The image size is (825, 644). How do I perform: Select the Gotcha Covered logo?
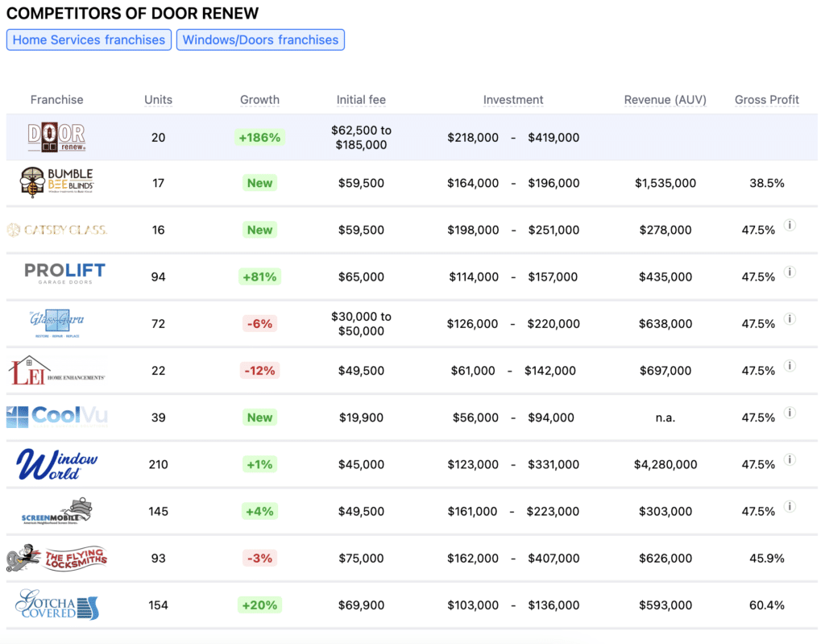pyautogui.click(x=57, y=605)
